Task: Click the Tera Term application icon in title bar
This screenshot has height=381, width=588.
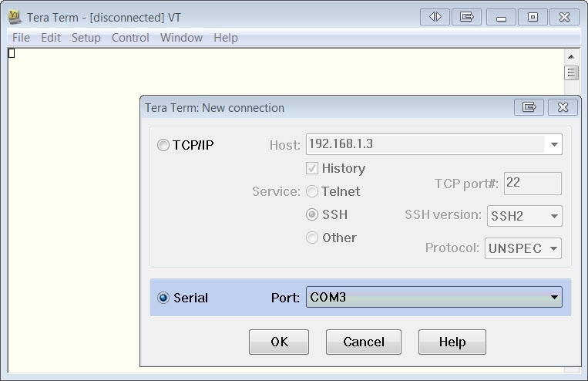Action: (x=14, y=17)
